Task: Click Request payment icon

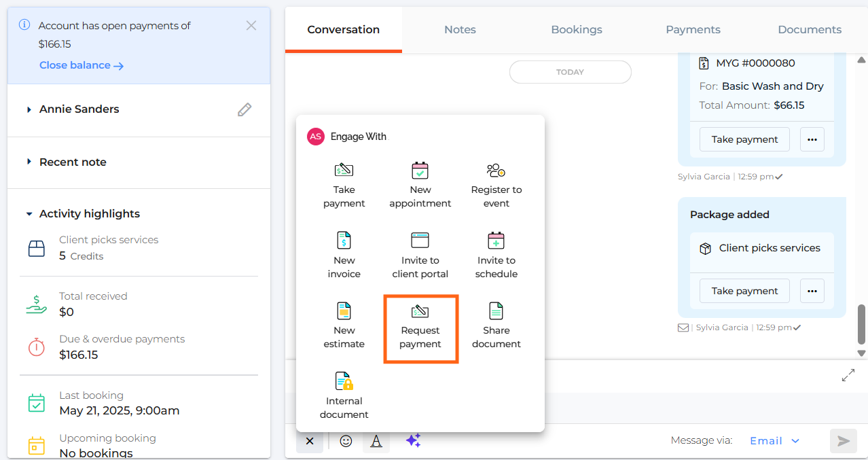Action: click(x=420, y=311)
